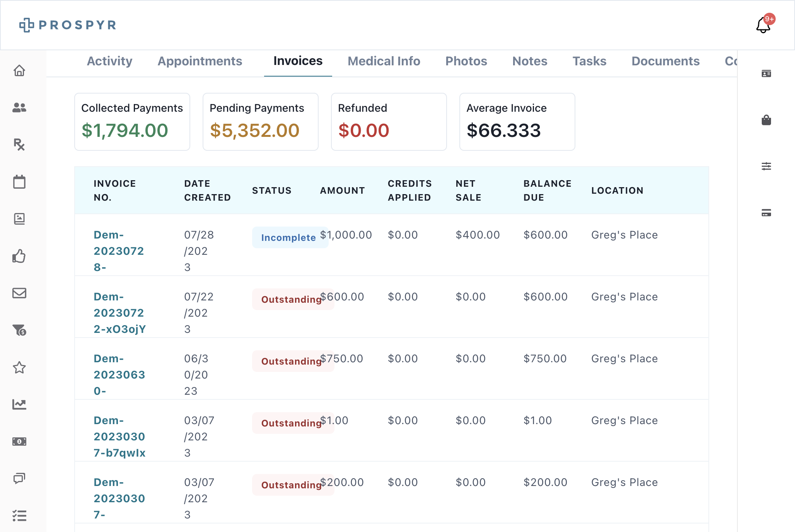Screen dimensions: 795x532
Task: Open the cash payments icon
Action: tap(19, 442)
